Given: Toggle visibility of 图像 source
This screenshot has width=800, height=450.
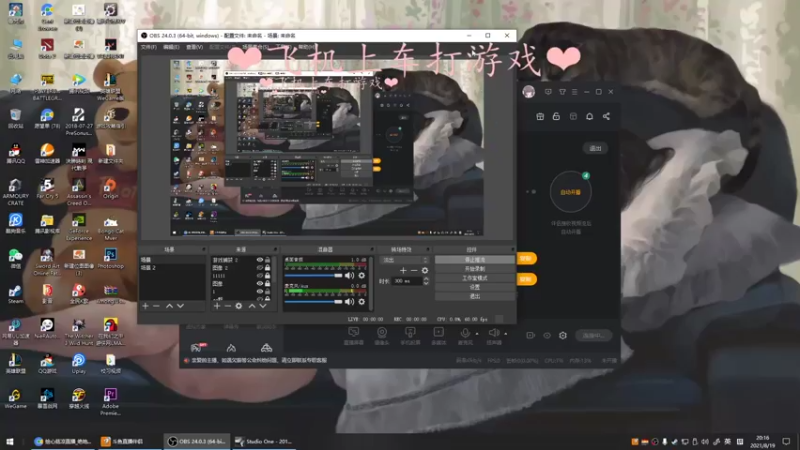Looking at the screenshot, I should [260, 283].
